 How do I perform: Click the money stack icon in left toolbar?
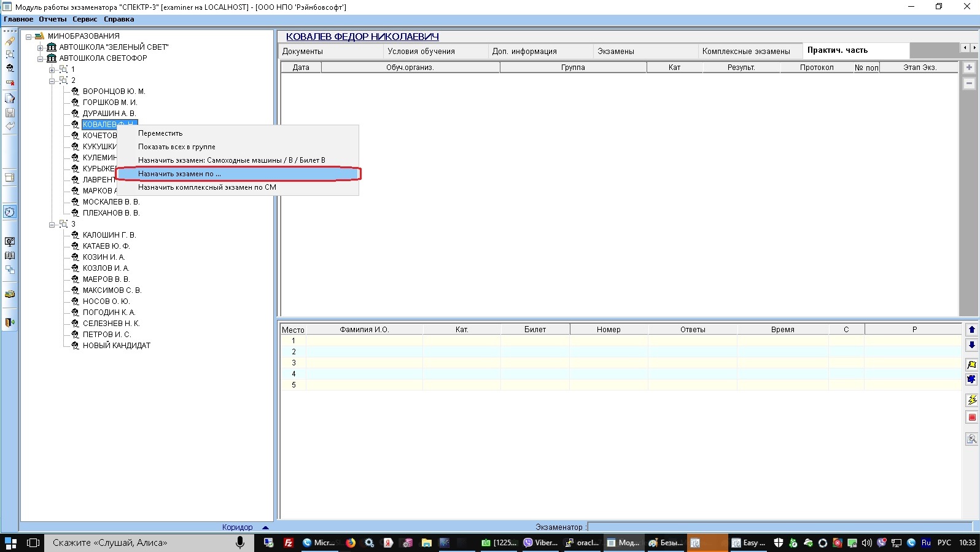coord(10,294)
